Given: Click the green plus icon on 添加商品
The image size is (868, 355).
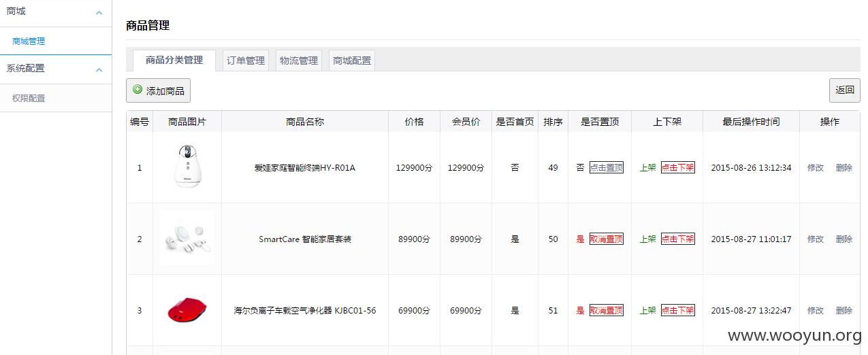Looking at the screenshot, I should click(x=138, y=90).
